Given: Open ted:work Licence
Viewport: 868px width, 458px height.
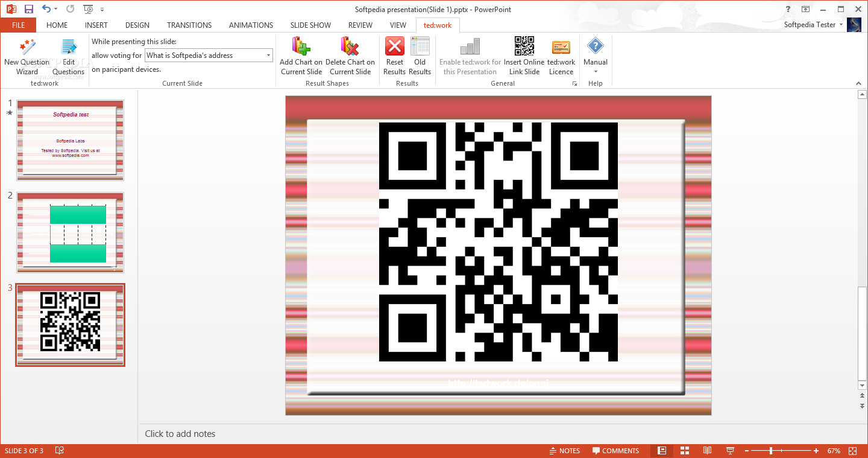Looking at the screenshot, I should [561, 56].
